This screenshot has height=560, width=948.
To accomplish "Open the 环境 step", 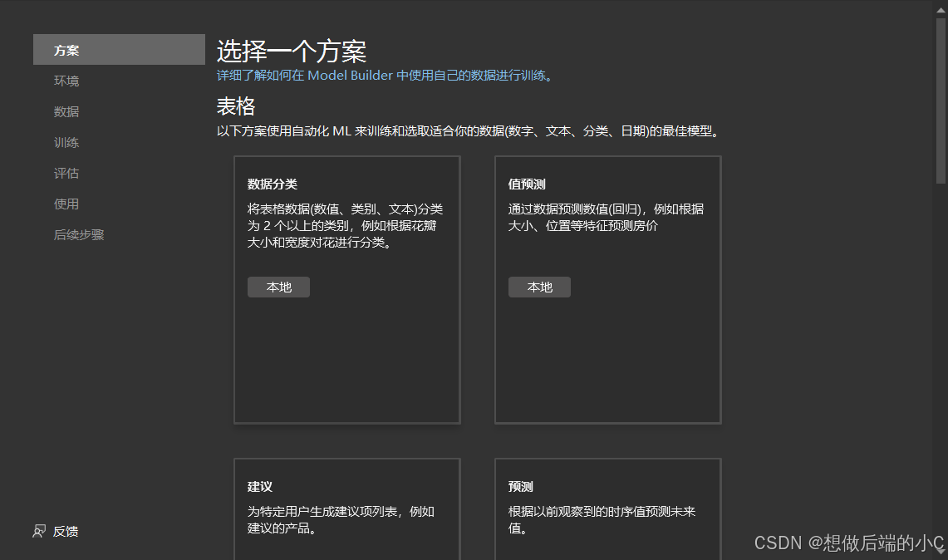I will [x=66, y=81].
